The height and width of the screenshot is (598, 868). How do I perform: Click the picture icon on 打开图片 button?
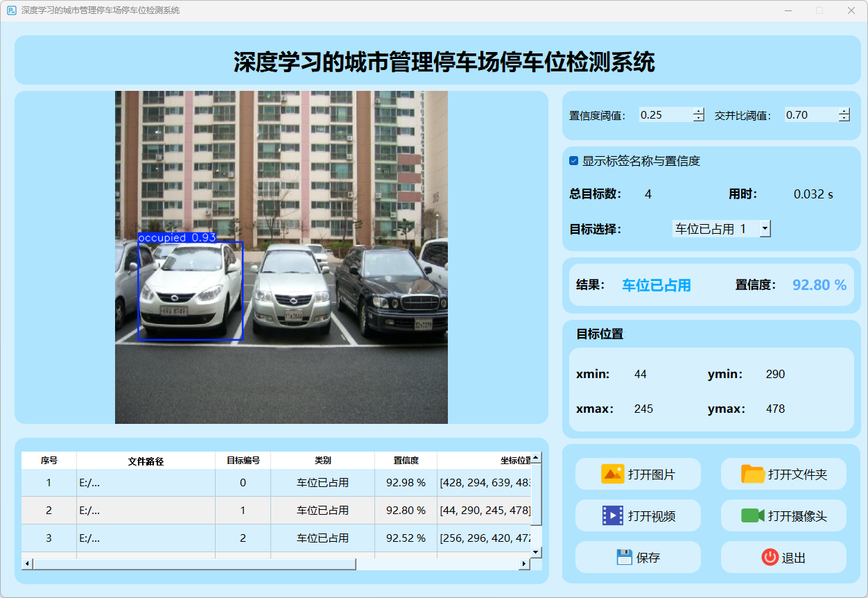tap(613, 474)
